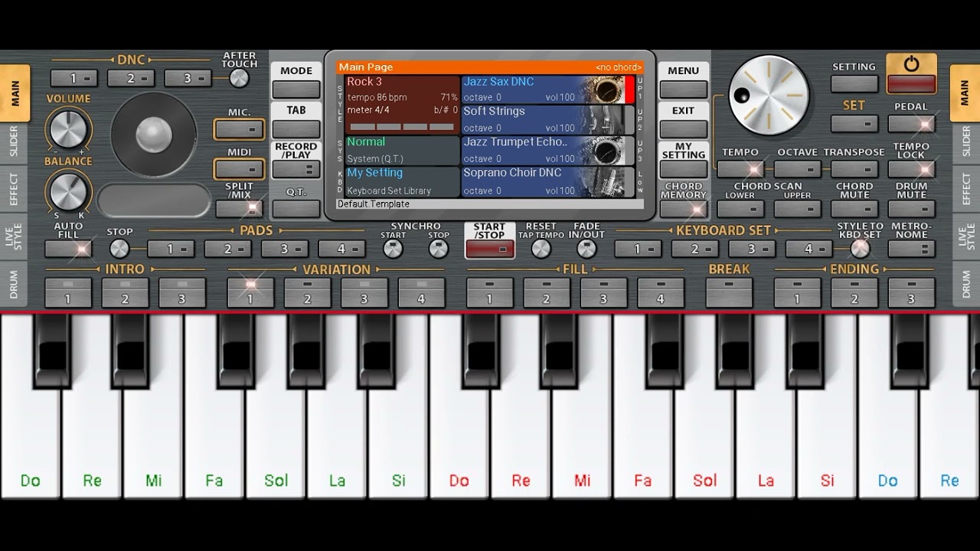Enable Auto Fill
The height and width of the screenshot is (551, 980).
click(68, 249)
